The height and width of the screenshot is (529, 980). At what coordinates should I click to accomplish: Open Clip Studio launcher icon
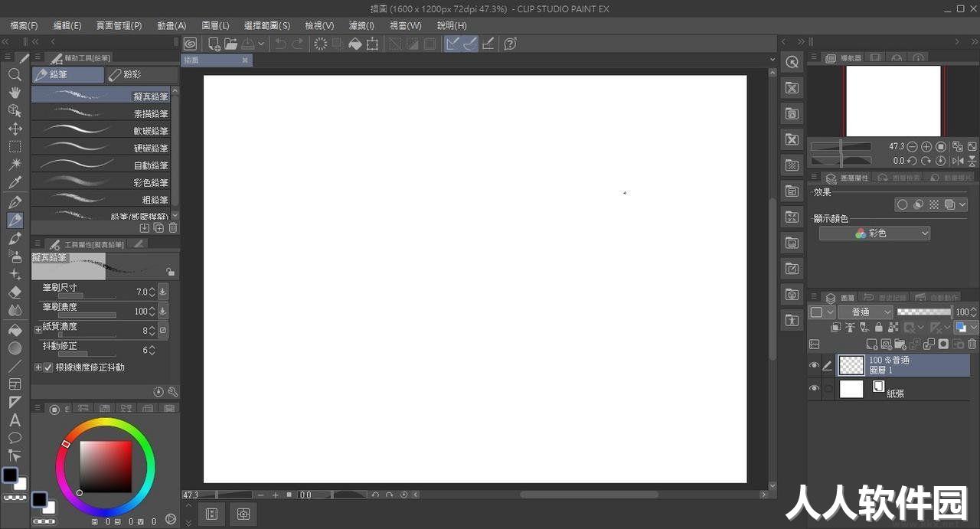(190, 44)
